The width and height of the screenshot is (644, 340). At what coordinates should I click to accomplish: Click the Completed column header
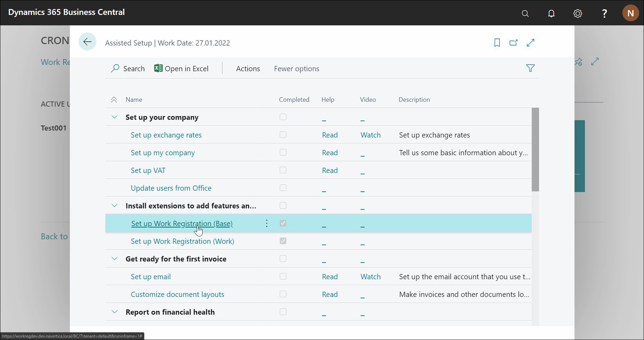294,100
